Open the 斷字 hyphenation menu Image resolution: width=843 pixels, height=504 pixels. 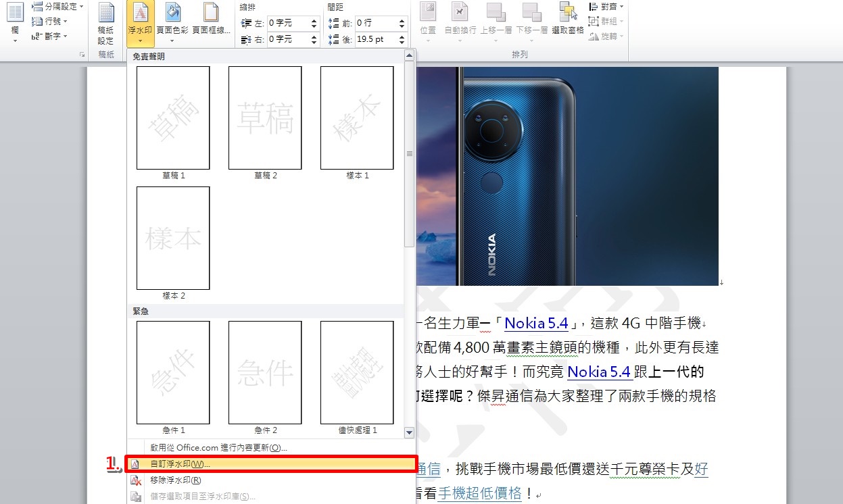(50, 36)
